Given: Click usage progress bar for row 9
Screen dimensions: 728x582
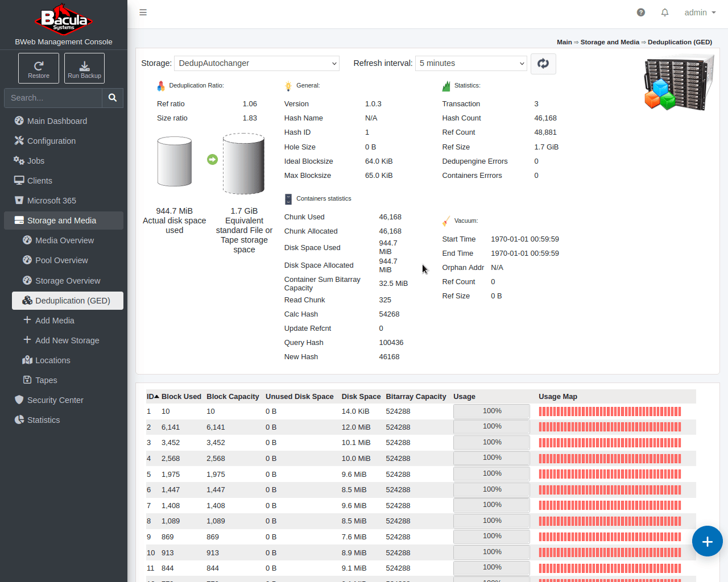Looking at the screenshot, I should click(x=491, y=536).
